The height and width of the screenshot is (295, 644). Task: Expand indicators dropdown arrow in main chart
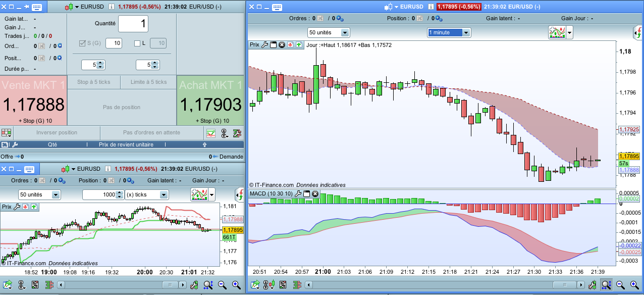(x=569, y=33)
